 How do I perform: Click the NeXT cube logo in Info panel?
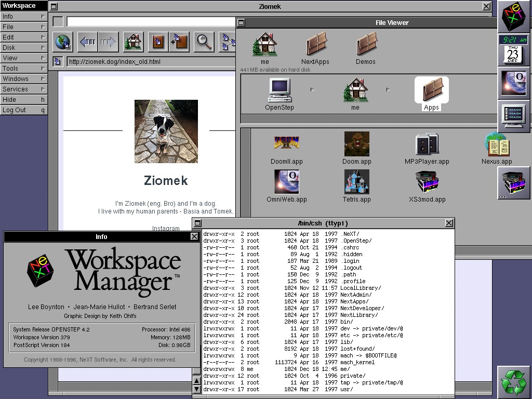tap(41, 270)
